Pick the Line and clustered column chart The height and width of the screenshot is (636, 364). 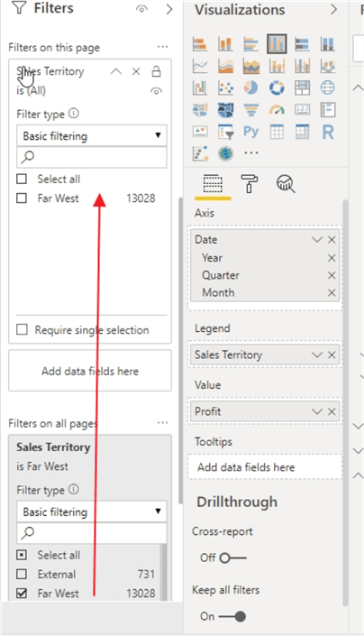pos(303,66)
